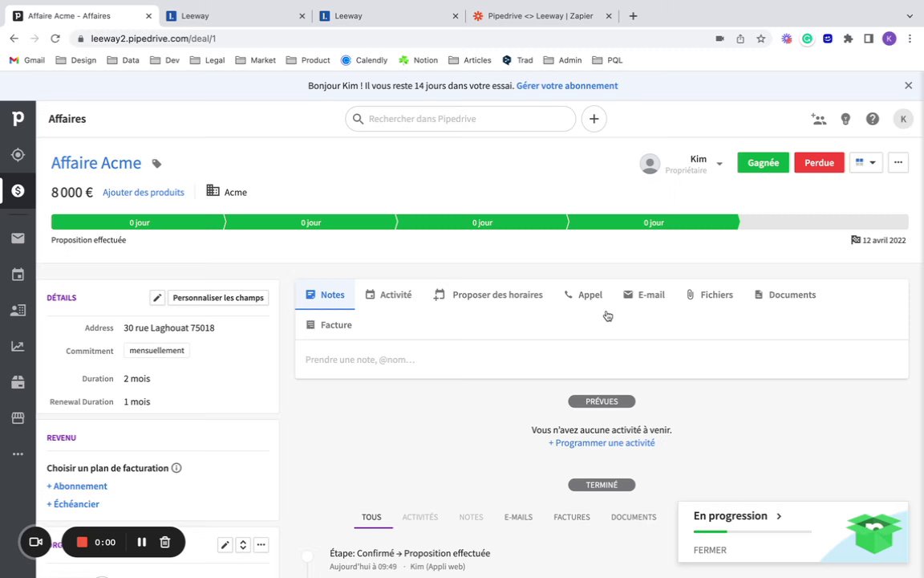Switch to the Notes tab
The height and width of the screenshot is (578, 924).
[x=326, y=295]
